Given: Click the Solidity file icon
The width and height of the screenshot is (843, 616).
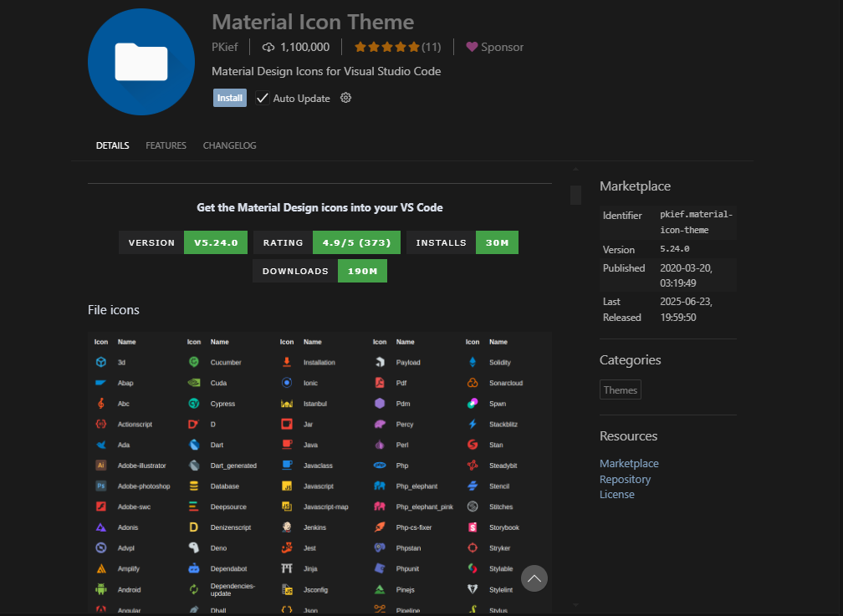Looking at the screenshot, I should 473,362.
